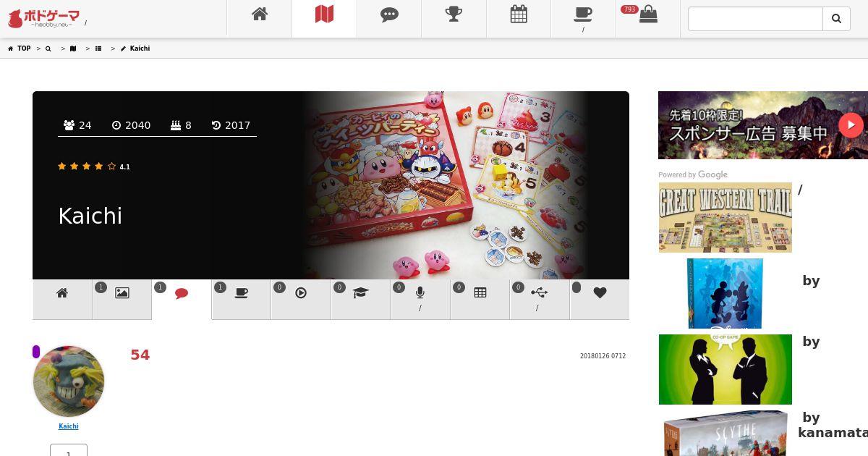Click the Kaichi pencil breadcrumb entry

[135, 48]
